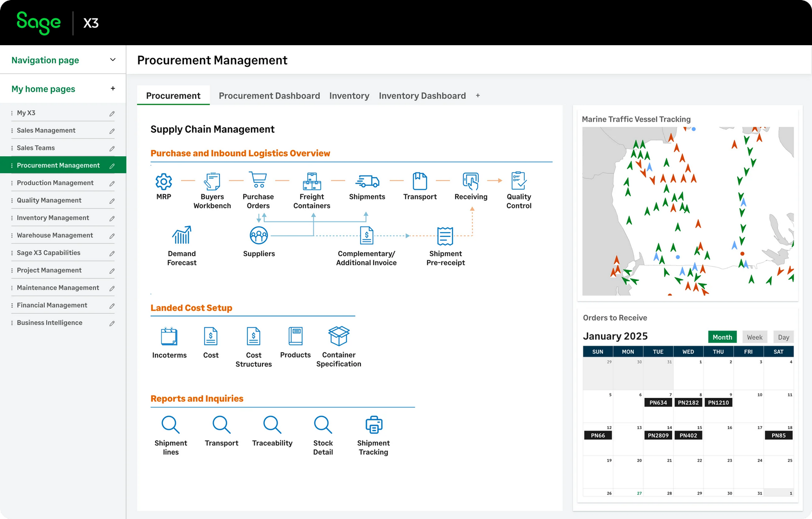The width and height of the screenshot is (812, 519).
Task: Open the Cost document icon
Action: (x=211, y=336)
